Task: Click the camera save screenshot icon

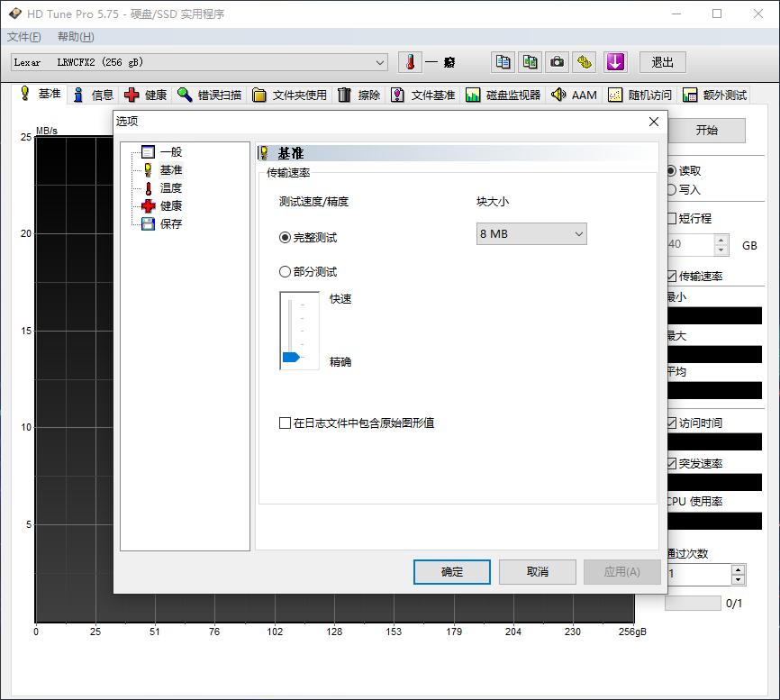Action: coord(558,62)
